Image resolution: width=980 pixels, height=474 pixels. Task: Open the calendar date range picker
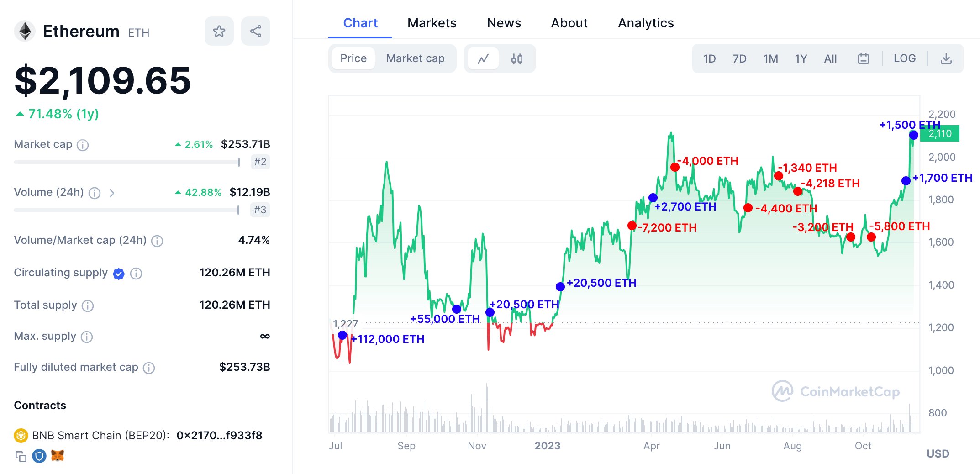[864, 58]
